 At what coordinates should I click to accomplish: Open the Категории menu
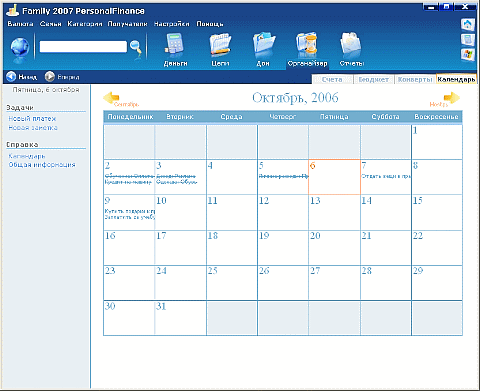[x=85, y=24]
